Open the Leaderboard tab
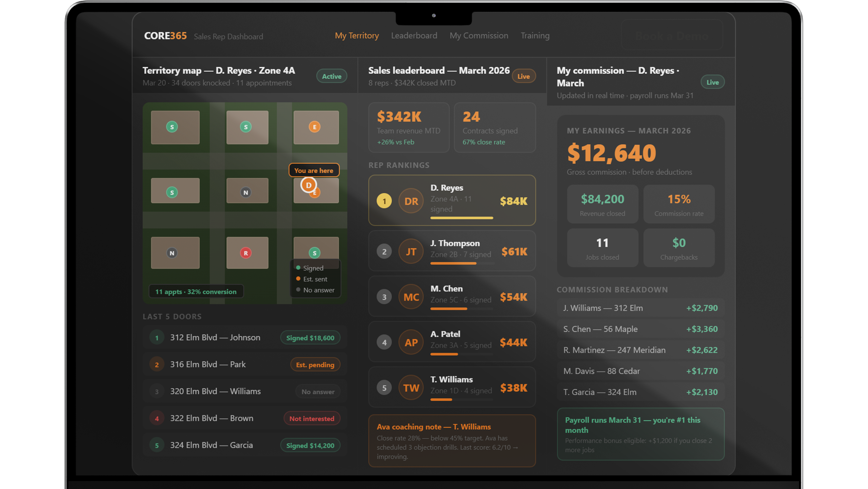The width and height of the screenshot is (868, 489). (414, 36)
